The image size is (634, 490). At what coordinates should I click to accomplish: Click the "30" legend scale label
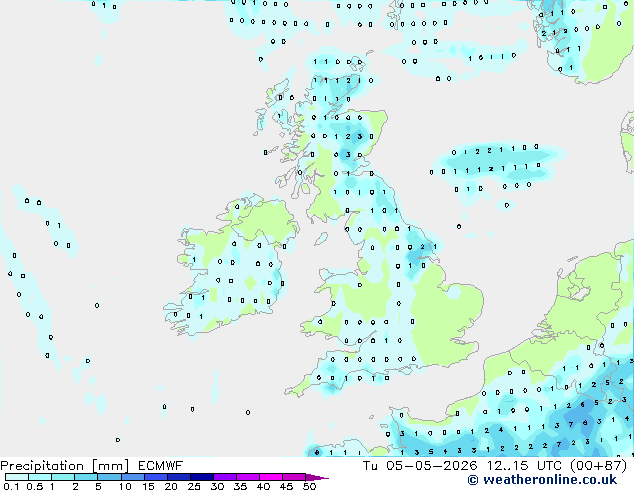pyautogui.click(x=217, y=486)
